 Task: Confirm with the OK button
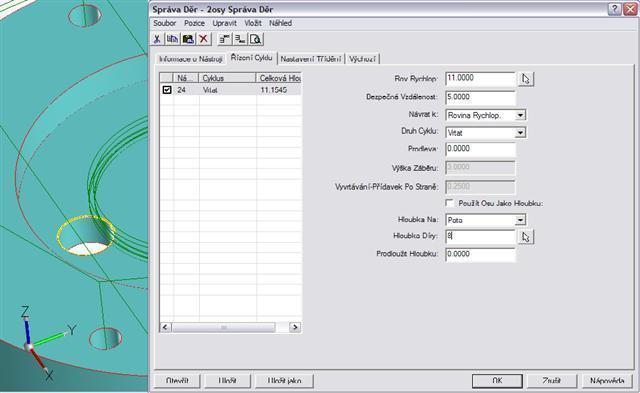(x=497, y=381)
